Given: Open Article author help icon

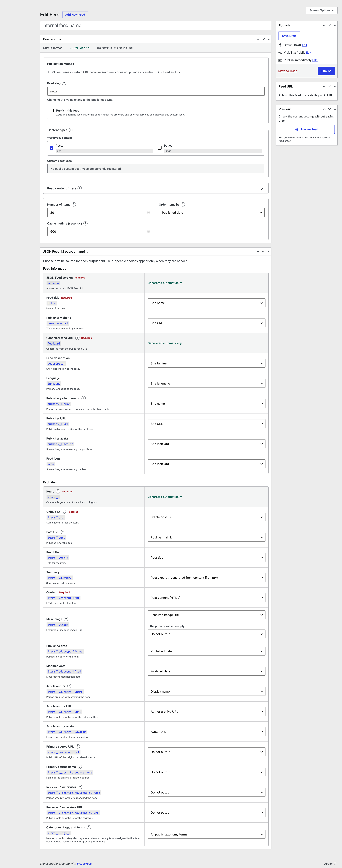Looking at the screenshot, I should [x=69, y=686].
